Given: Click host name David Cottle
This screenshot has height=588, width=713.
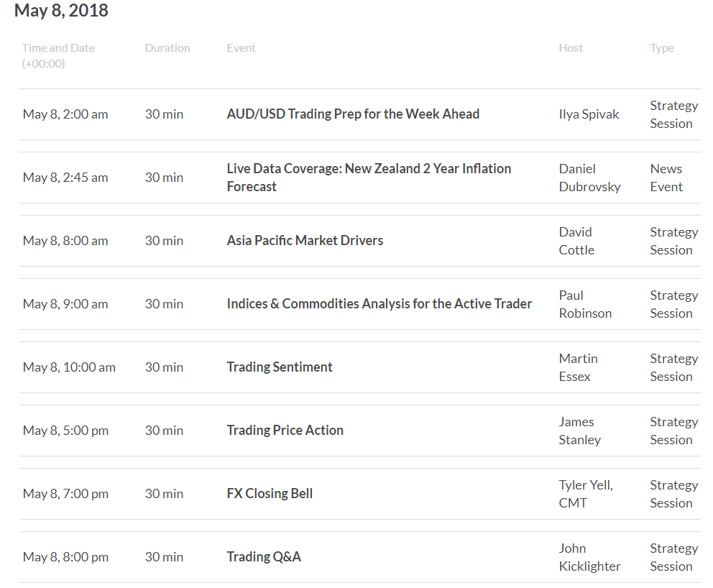Looking at the screenshot, I should (x=576, y=241).
